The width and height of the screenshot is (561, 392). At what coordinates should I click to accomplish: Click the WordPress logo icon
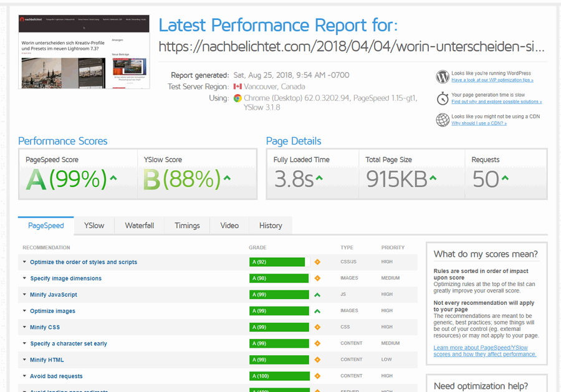click(x=443, y=77)
